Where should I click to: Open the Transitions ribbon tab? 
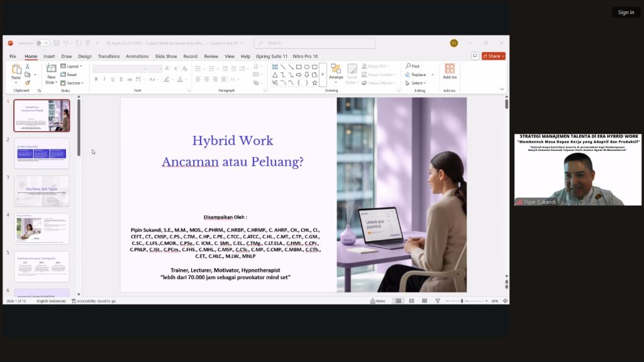click(109, 56)
